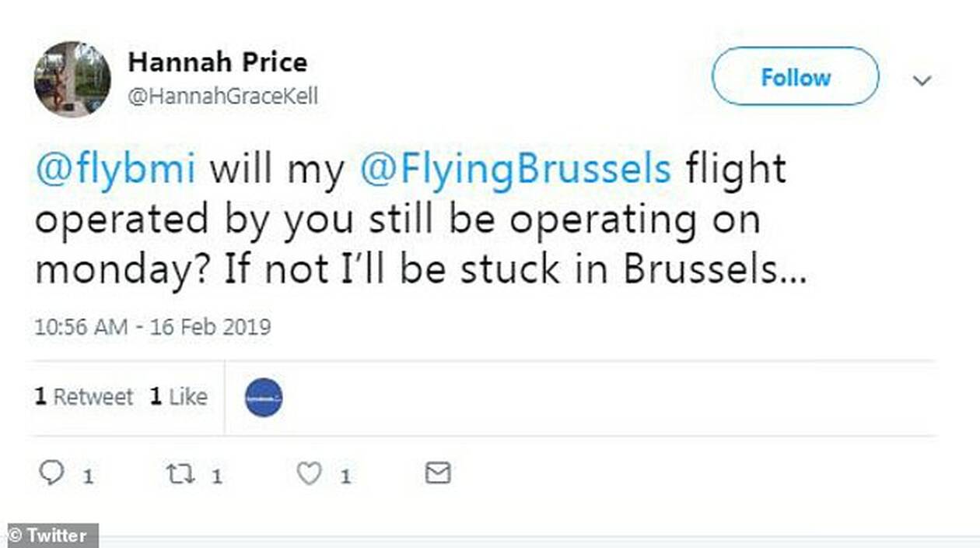Open the @FlyingBrussels mention link
Viewport: 980px width, 548px height.
pyautogui.click(x=515, y=170)
